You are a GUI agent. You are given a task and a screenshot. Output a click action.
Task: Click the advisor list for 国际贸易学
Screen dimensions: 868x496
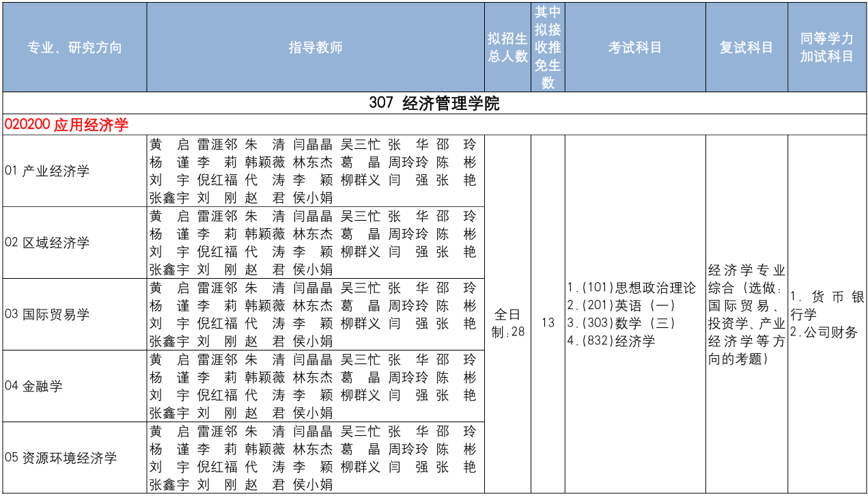316,314
